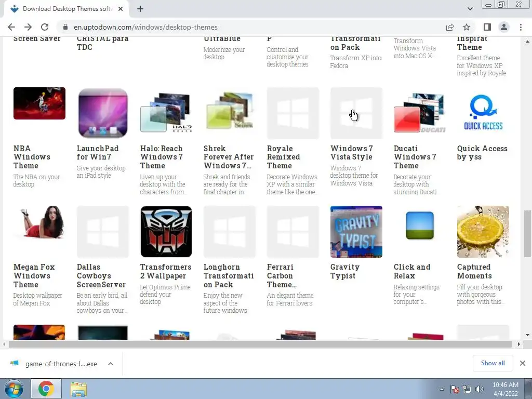Show all downloads
This screenshot has height=399, width=532.
pyautogui.click(x=493, y=363)
